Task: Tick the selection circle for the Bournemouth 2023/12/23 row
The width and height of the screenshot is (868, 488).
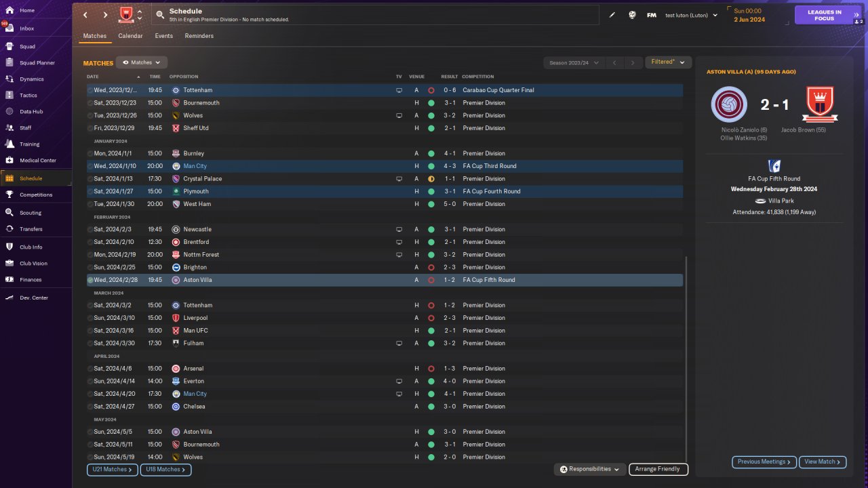Action: coord(90,103)
